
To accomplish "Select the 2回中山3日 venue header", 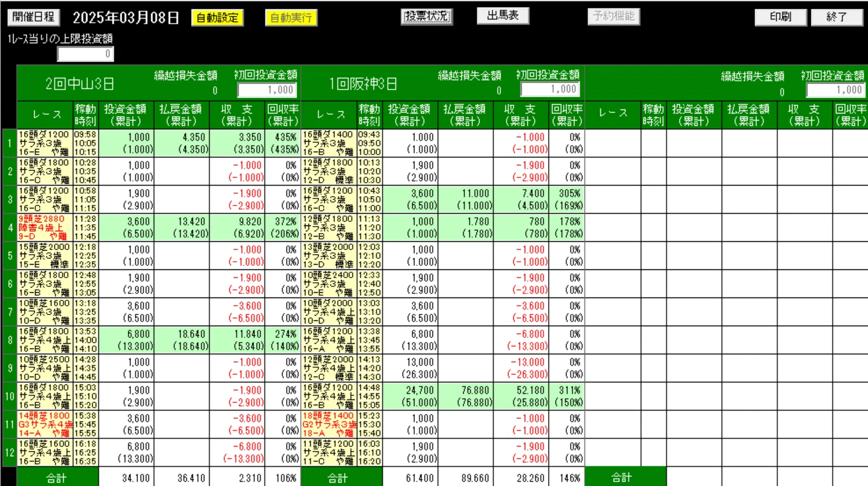I will [x=80, y=84].
